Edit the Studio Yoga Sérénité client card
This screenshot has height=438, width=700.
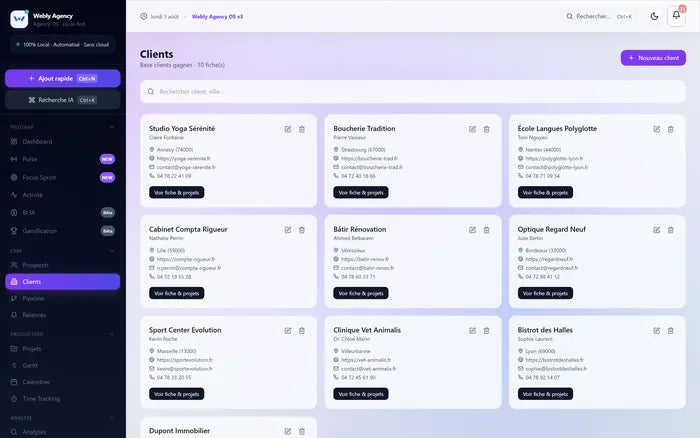tap(288, 129)
